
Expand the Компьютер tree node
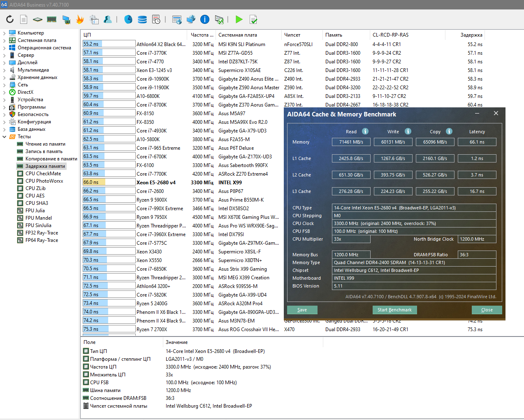4,33
